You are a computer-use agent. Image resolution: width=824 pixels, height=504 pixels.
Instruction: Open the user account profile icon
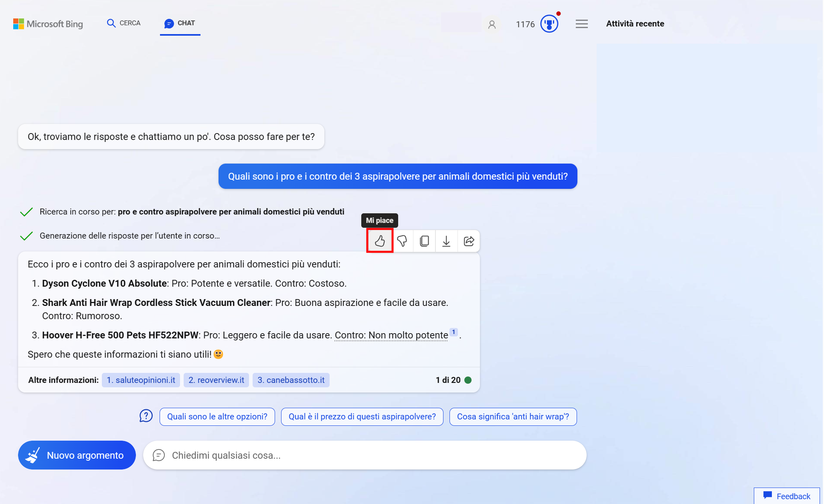tap(492, 24)
